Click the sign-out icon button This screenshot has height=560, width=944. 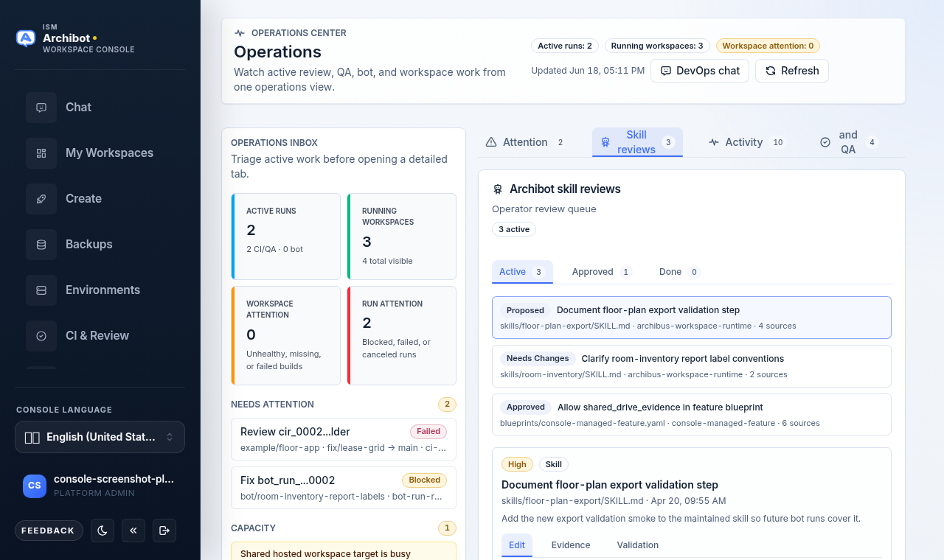pos(164,531)
